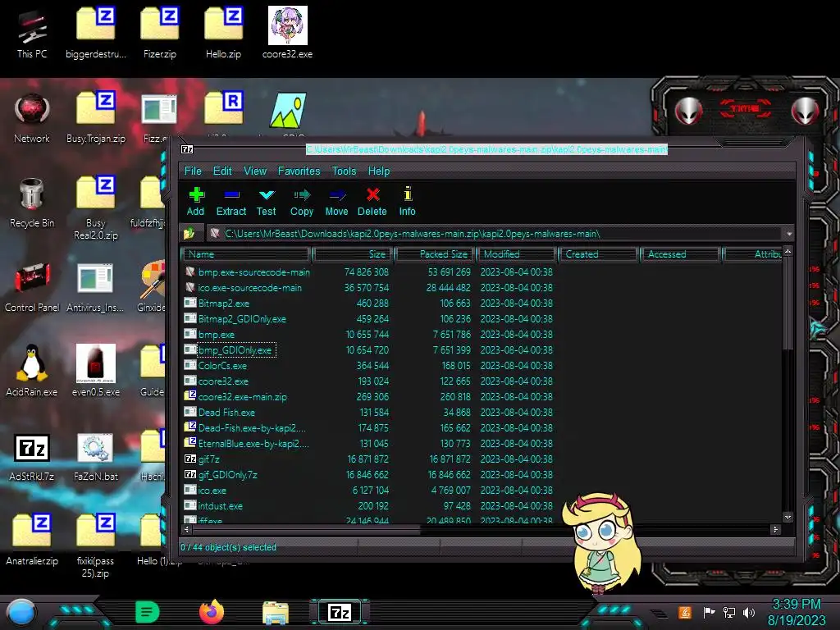
Task: Select FaZoN.bat desktop icon
Action: [x=96, y=456]
